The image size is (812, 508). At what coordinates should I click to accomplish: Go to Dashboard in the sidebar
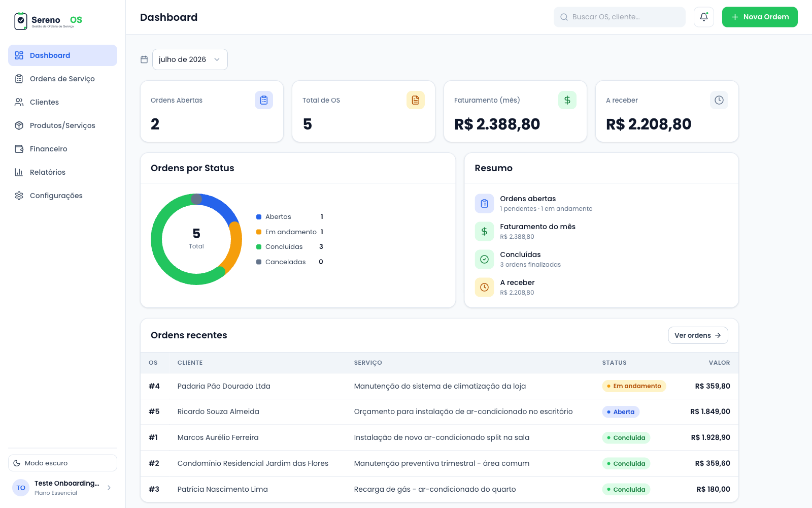(x=62, y=55)
